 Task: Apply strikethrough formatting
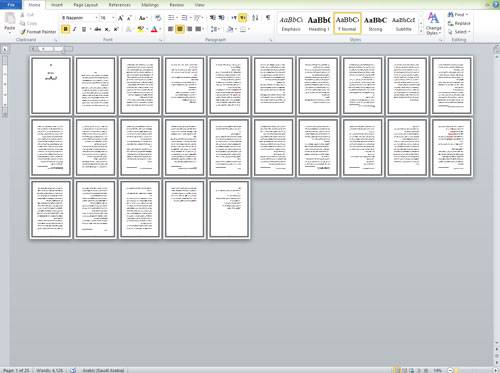[x=98, y=29]
